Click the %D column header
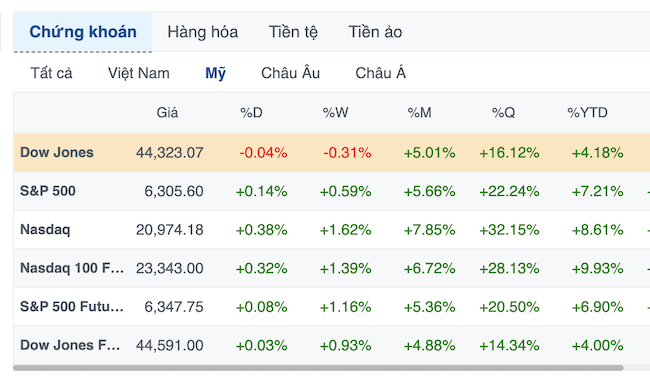The image size is (650, 382). point(251,113)
